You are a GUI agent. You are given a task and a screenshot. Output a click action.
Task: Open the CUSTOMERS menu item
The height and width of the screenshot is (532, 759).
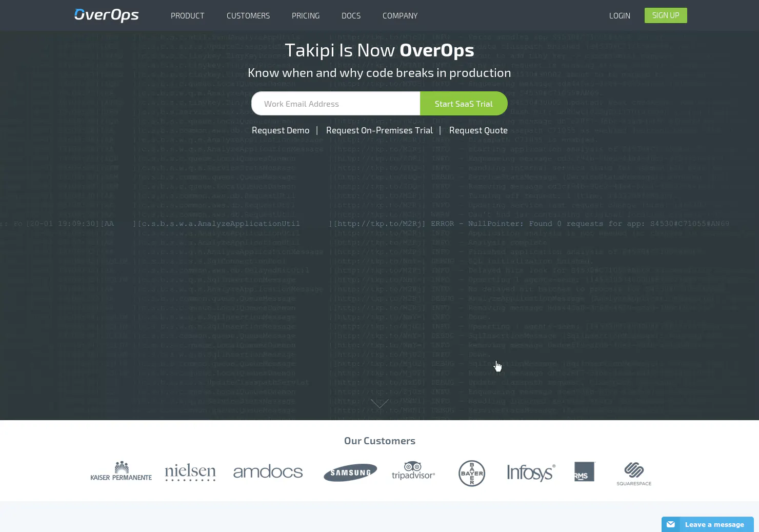coord(248,16)
